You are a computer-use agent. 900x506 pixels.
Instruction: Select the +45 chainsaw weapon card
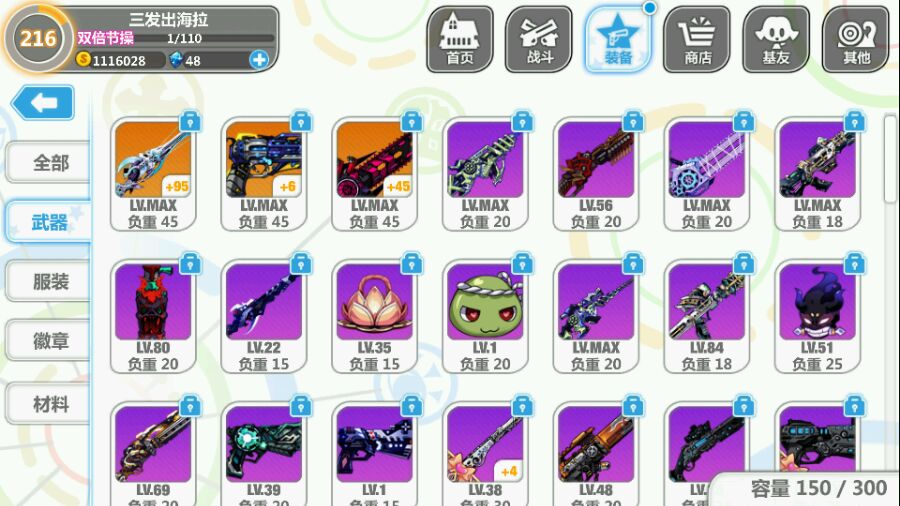[374, 174]
